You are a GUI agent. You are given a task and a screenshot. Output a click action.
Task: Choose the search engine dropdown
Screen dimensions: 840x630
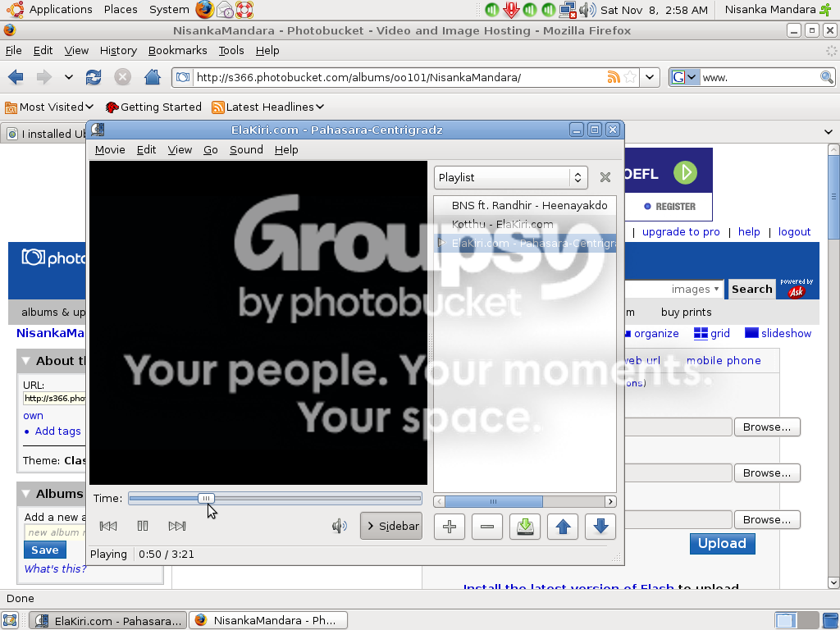685,77
